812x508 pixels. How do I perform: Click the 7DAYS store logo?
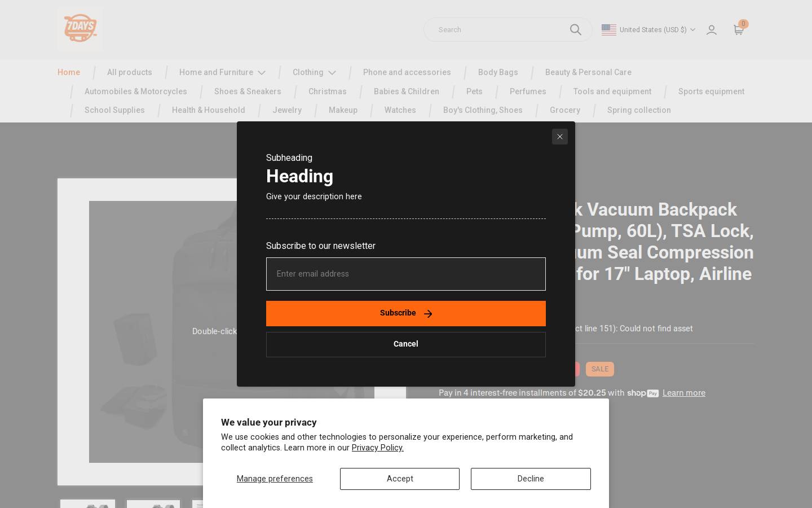80,29
